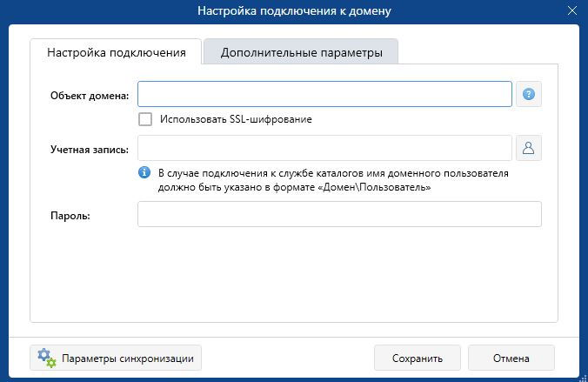Enable SSL encryption checkbox
Viewport: 588px width, 382px height.
[x=145, y=119]
